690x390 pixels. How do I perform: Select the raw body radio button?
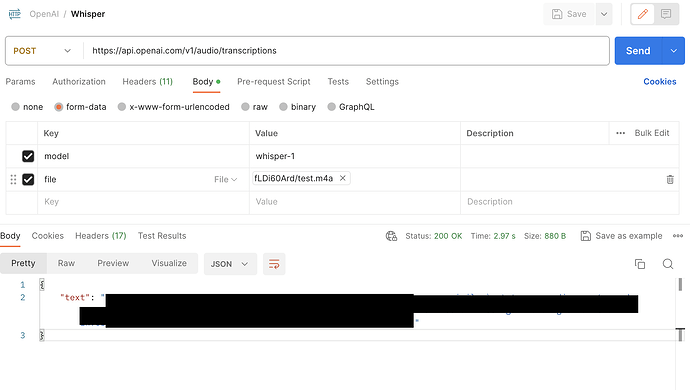246,107
